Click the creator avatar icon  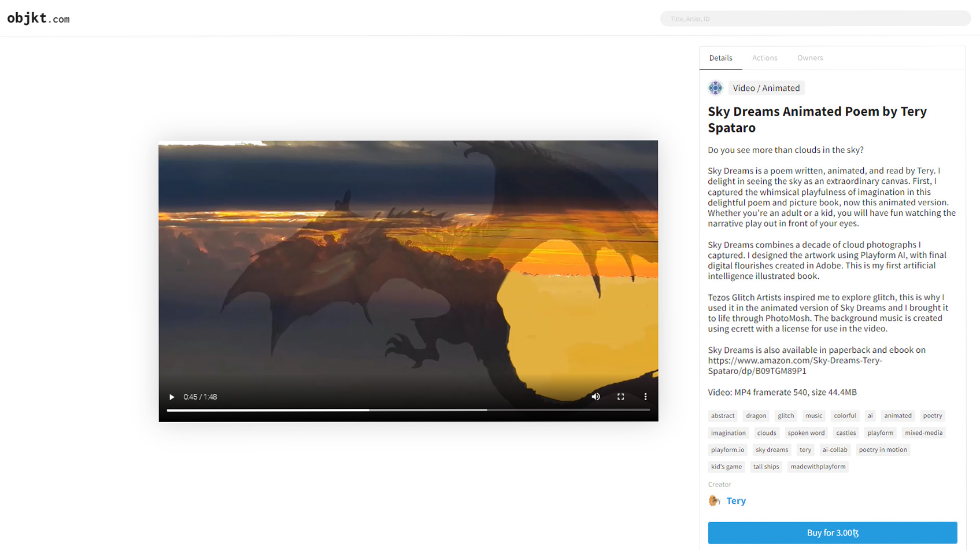[x=715, y=501]
